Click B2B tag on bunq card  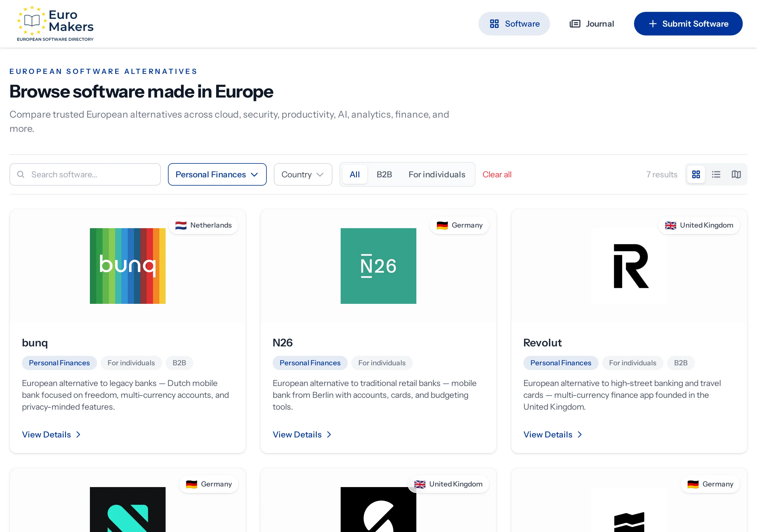click(x=179, y=363)
